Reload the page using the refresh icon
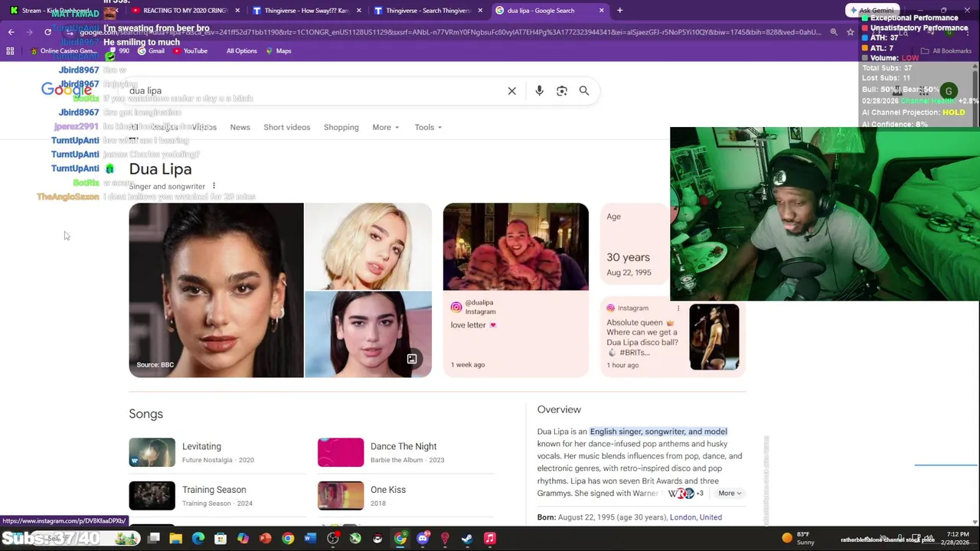 click(47, 32)
